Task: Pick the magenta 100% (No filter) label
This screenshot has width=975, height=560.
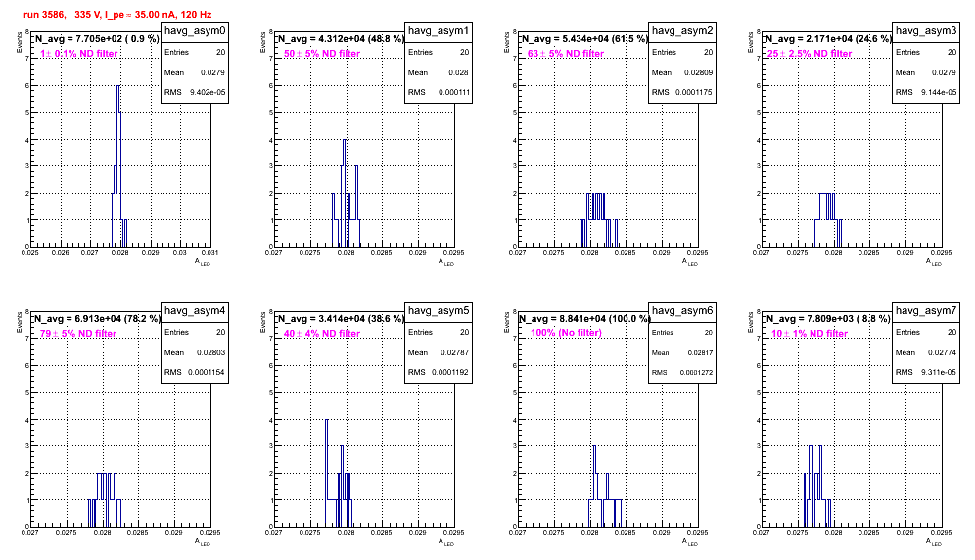Action: (x=566, y=333)
